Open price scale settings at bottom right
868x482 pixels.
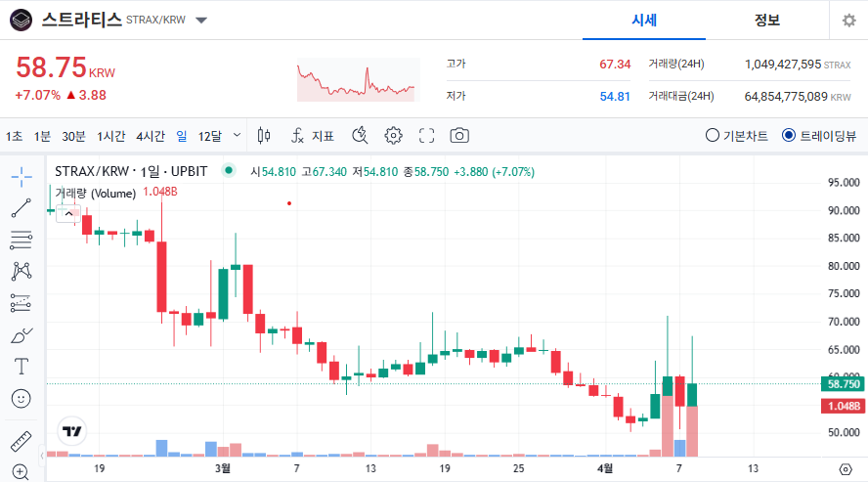coord(846,469)
